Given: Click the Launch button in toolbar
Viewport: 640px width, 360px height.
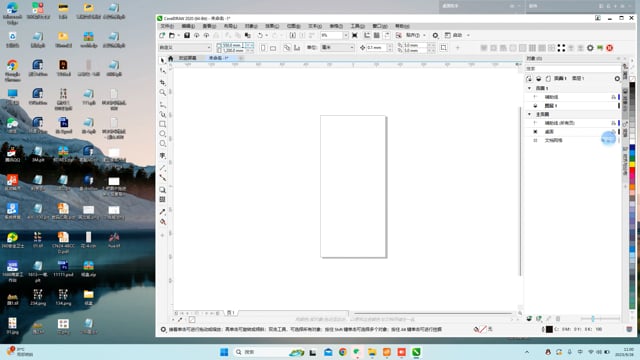Looking at the screenshot, I should pos(454,36).
